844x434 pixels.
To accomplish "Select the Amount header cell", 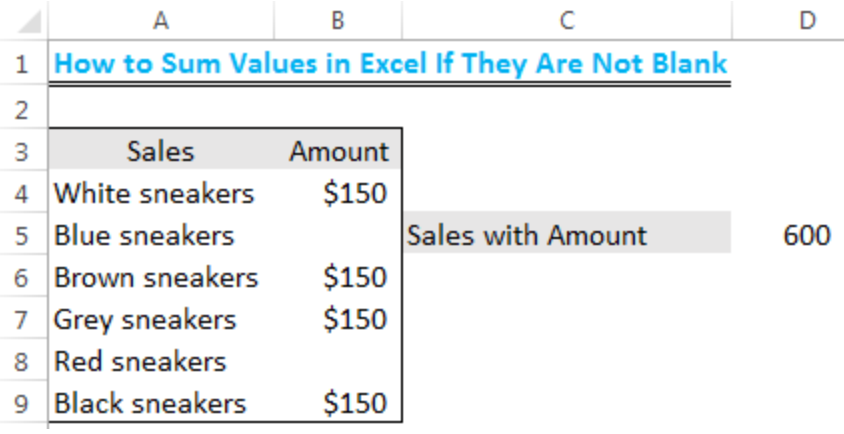I will click(x=338, y=151).
